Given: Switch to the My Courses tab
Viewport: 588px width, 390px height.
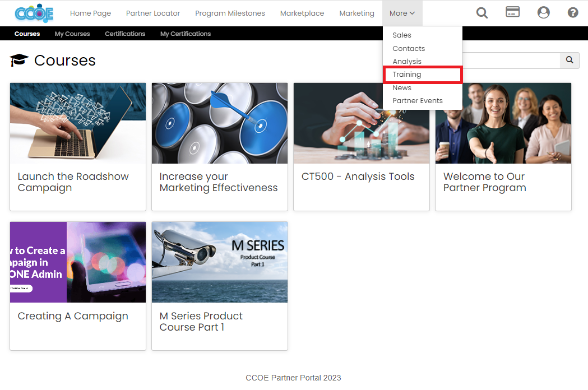Looking at the screenshot, I should coord(72,34).
